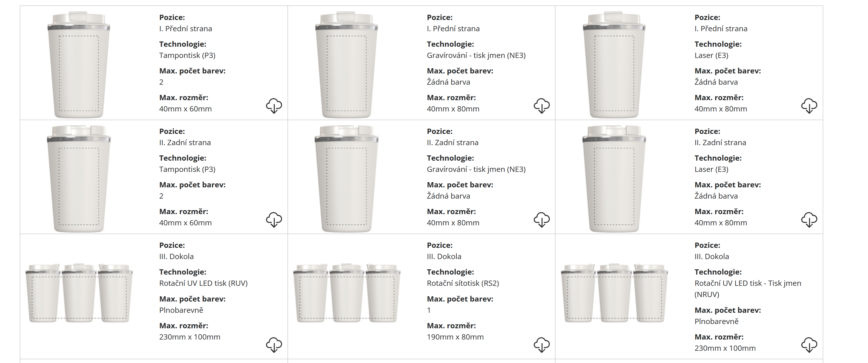Open Rotační sítotisk wraparound cups image
Image resolution: width=868 pixels, height=363 pixels.
tap(346, 293)
